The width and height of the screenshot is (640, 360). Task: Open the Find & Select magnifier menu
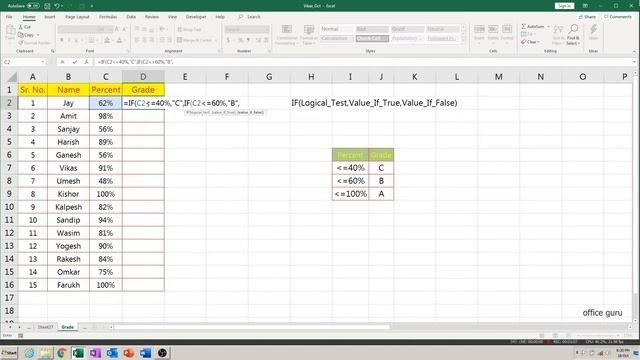click(x=573, y=34)
